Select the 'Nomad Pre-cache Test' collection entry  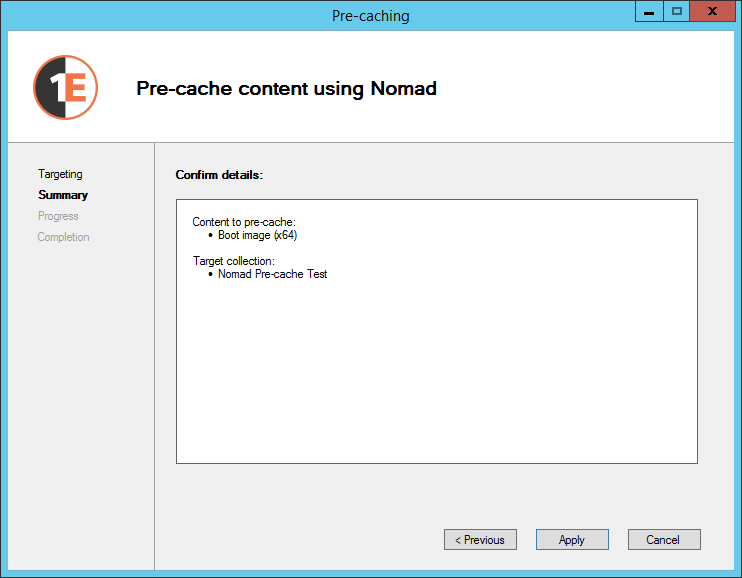pyautogui.click(x=272, y=274)
